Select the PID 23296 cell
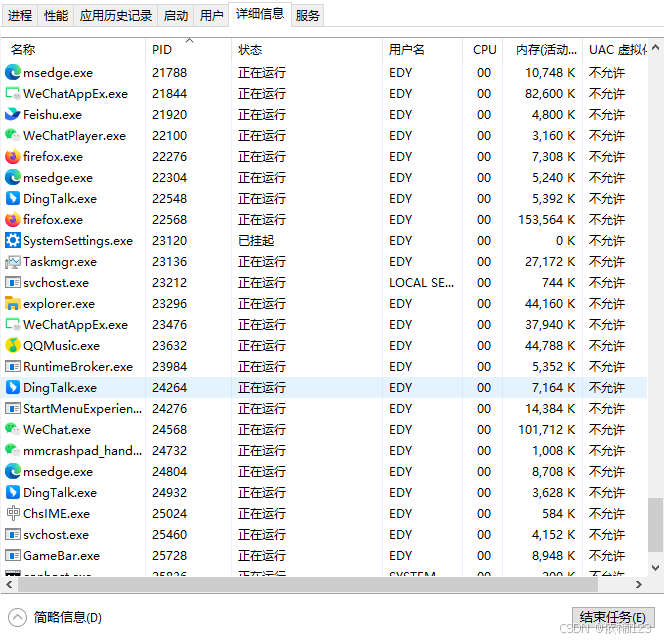 [x=169, y=304]
